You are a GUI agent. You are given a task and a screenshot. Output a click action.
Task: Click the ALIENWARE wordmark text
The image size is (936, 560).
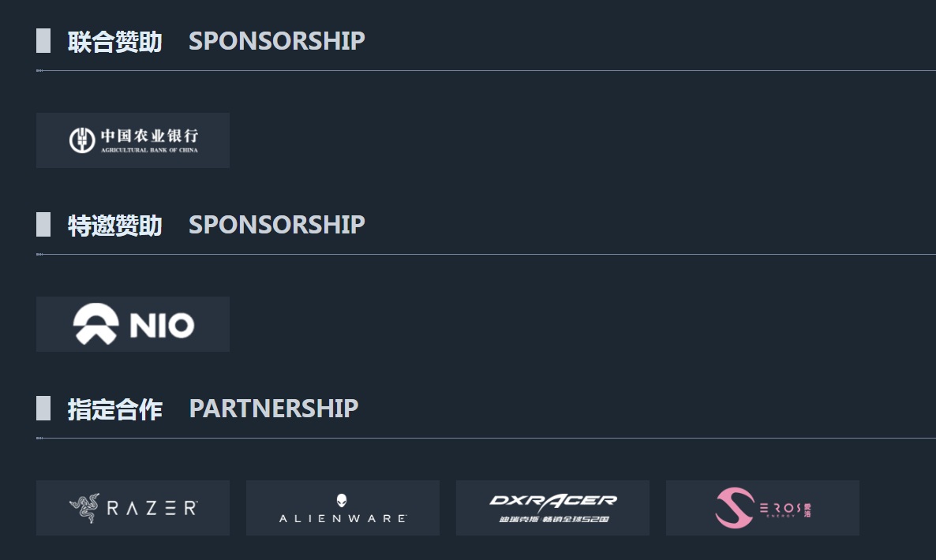[x=343, y=518]
